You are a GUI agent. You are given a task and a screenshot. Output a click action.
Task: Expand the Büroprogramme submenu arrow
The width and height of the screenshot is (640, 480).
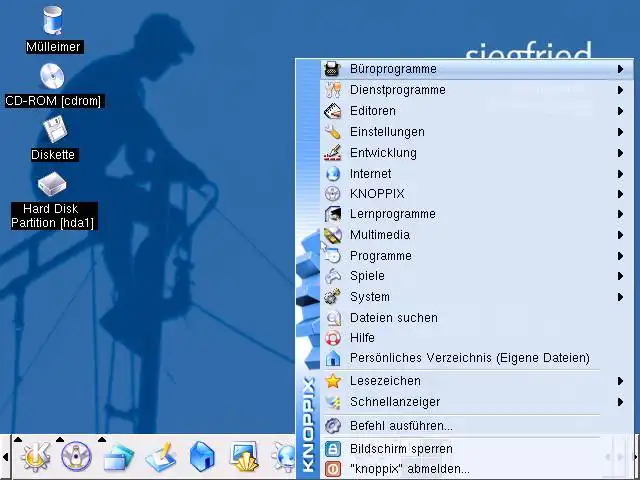620,69
